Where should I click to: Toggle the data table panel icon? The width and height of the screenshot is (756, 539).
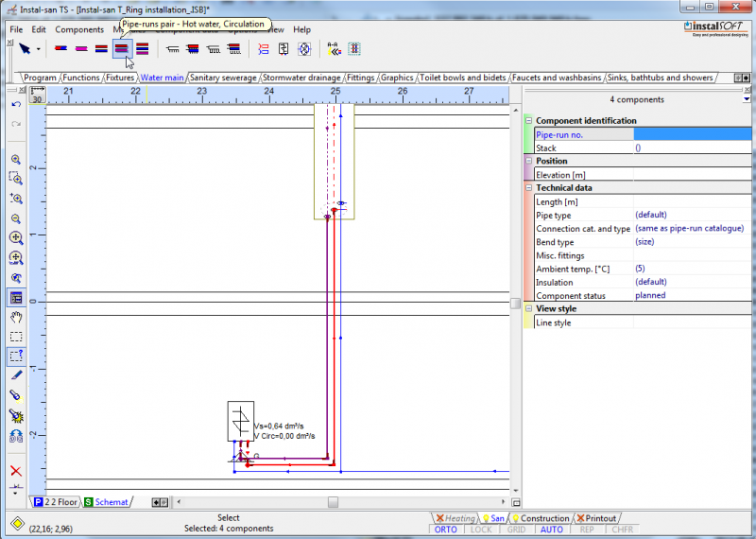click(x=16, y=298)
